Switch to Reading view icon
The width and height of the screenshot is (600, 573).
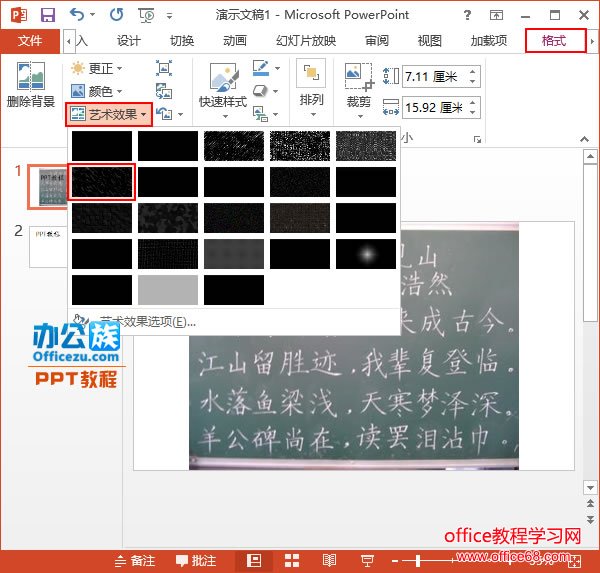coord(329,561)
